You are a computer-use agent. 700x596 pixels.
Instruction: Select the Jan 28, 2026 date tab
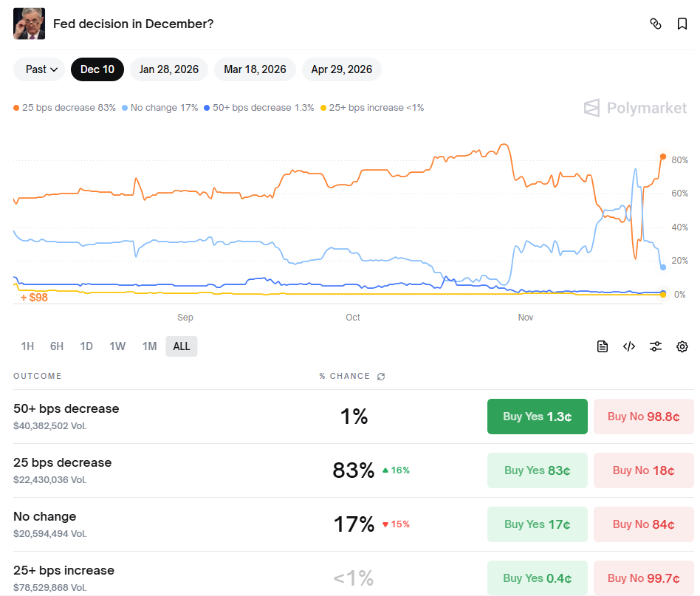click(x=169, y=69)
